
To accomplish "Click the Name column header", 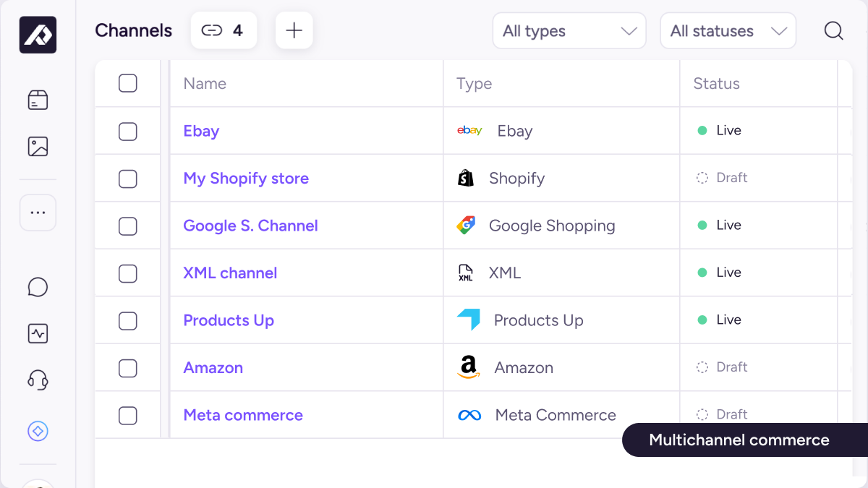I will tap(205, 84).
